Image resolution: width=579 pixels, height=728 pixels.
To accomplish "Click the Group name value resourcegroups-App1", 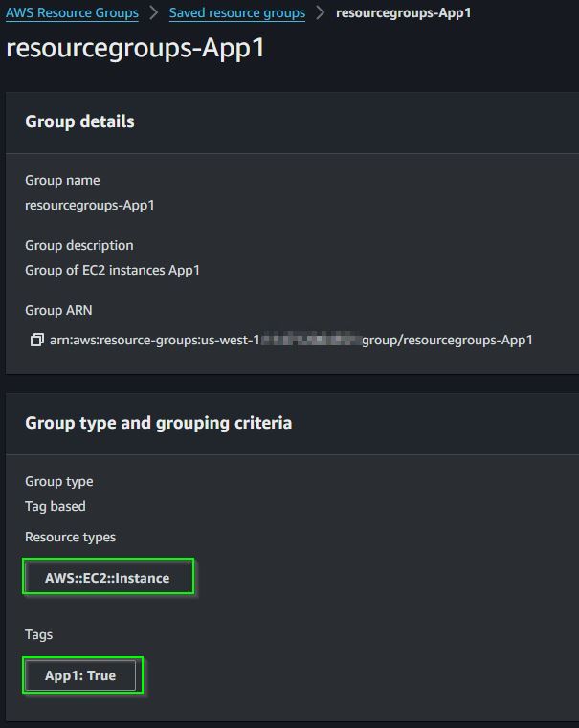I will coord(90,206).
